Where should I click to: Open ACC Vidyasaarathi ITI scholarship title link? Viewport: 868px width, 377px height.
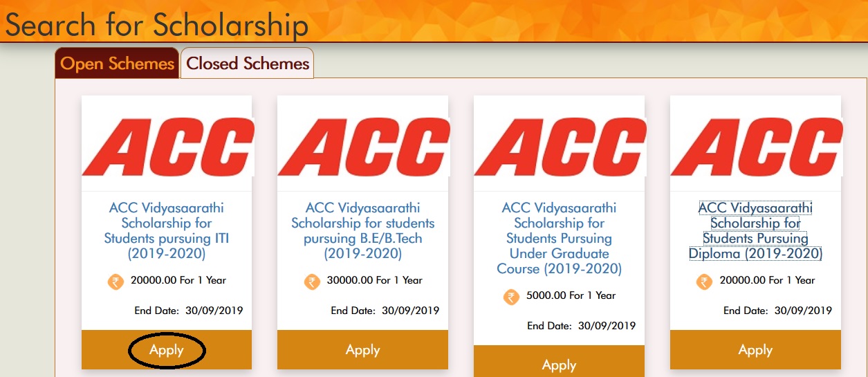(x=167, y=231)
